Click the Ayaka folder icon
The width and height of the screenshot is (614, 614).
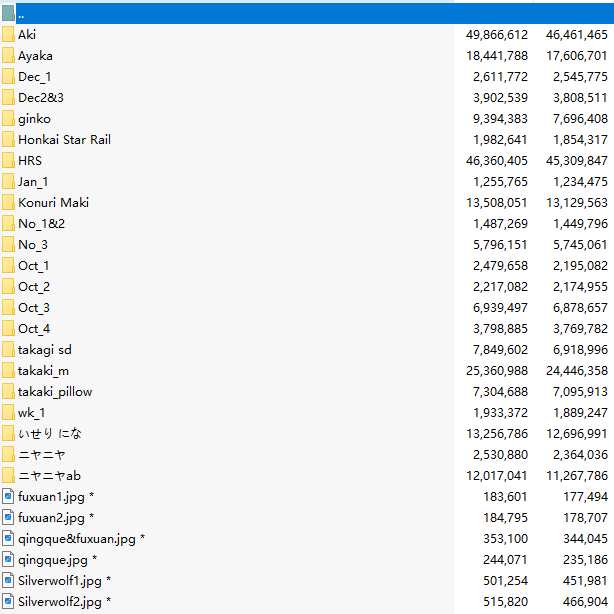pos(8,56)
